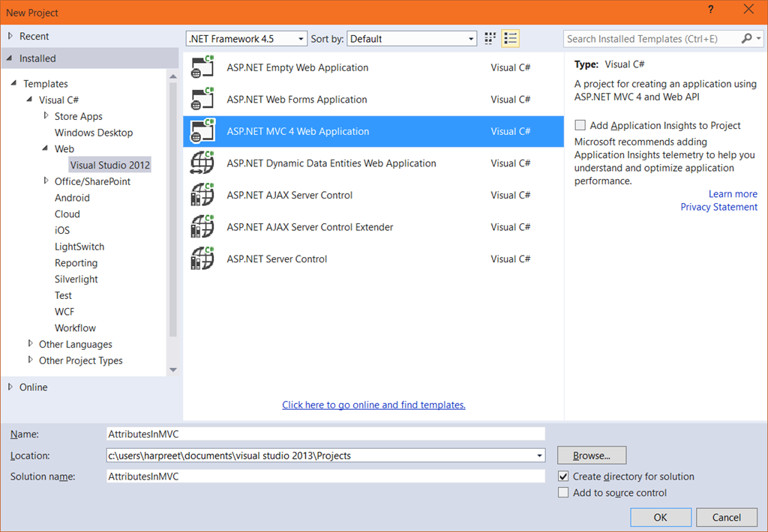The image size is (768, 532).
Task: Open the Location path dropdown arrow
Action: pos(539,456)
